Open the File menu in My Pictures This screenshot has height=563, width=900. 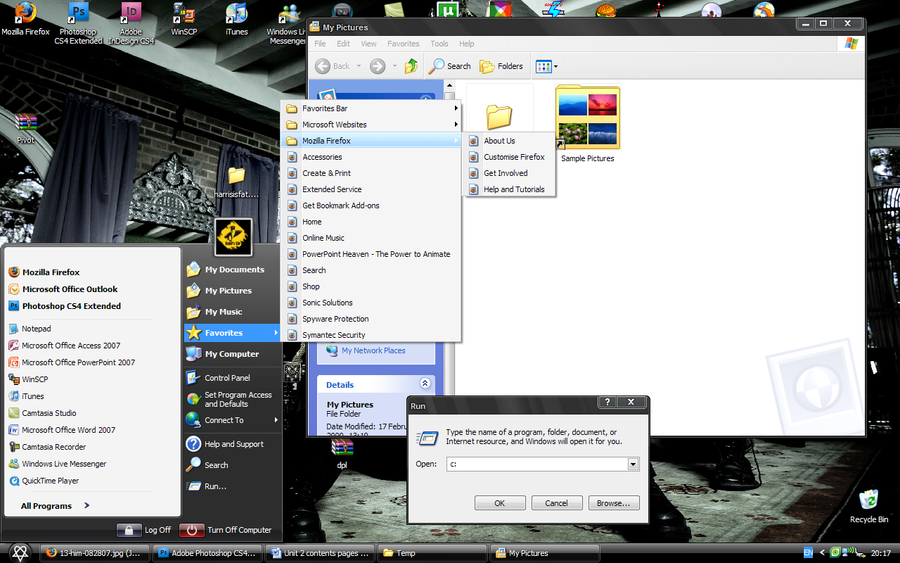[x=320, y=44]
